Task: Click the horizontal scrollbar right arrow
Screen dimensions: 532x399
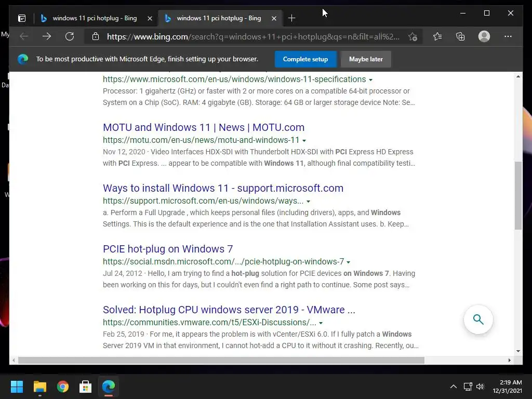Action: tap(509, 361)
